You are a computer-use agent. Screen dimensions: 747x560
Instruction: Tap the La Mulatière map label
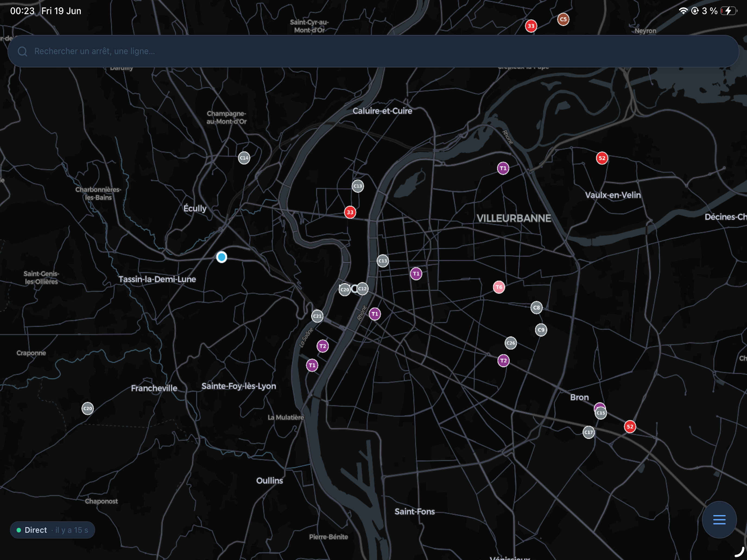[x=286, y=418]
